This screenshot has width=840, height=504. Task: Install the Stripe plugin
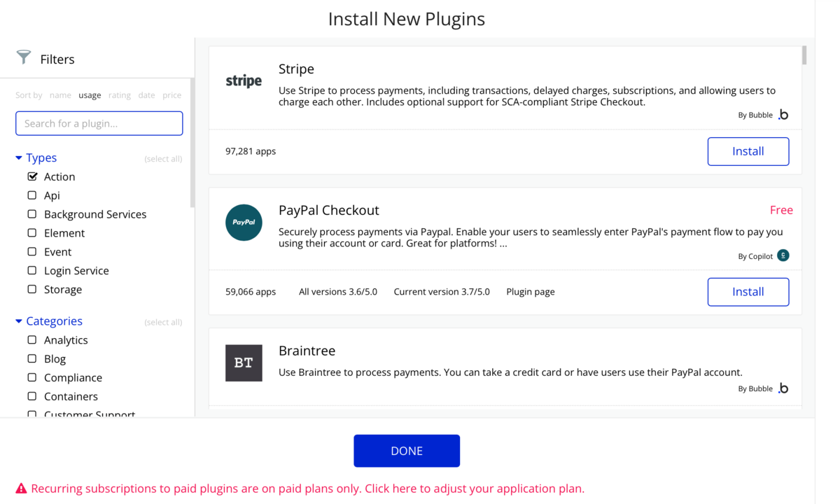point(748,151)
